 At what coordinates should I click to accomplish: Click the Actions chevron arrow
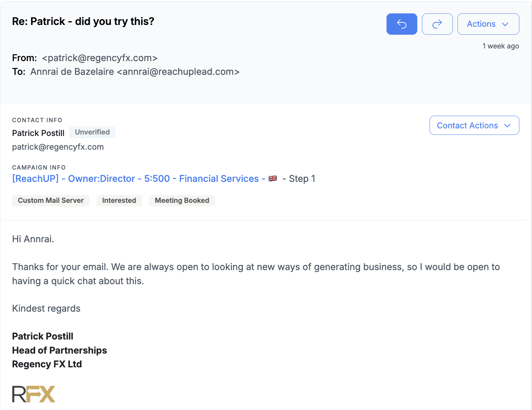[x=505, y=24]
